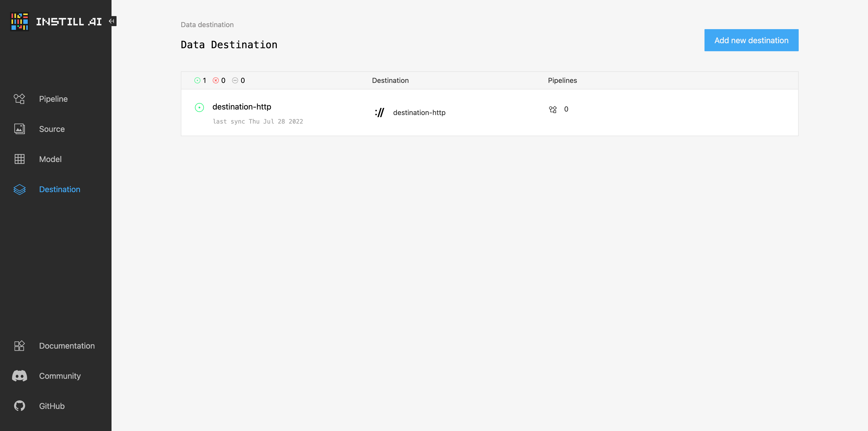
Task: Open the destination-http entry
Action: click(x=242, y=106)
